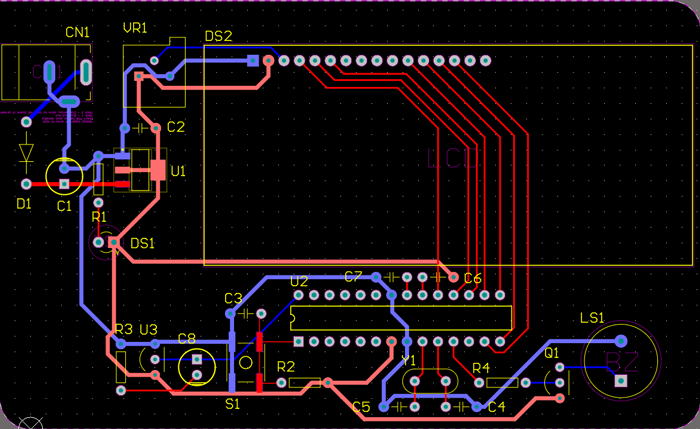Viewport: 700px width, 429px height.
Task: Click the VR1 designator label
Action: coord(135,27)
